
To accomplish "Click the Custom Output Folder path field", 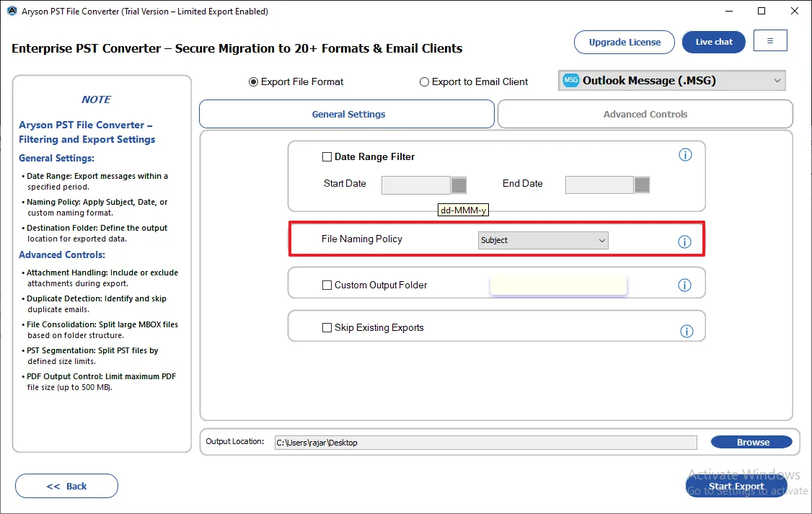I will pos(558,285).
